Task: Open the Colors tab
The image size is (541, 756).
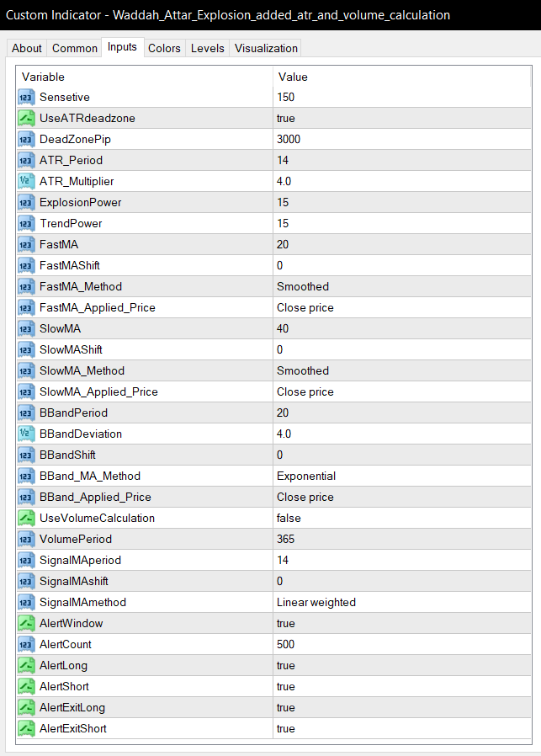Action: (x=164, y=48)
